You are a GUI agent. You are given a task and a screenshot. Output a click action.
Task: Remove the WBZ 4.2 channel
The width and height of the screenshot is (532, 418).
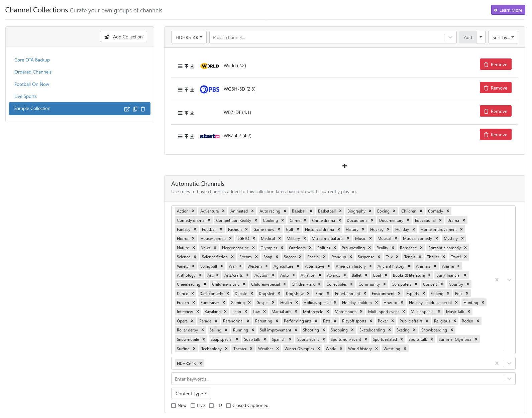[x=495, y=135]
